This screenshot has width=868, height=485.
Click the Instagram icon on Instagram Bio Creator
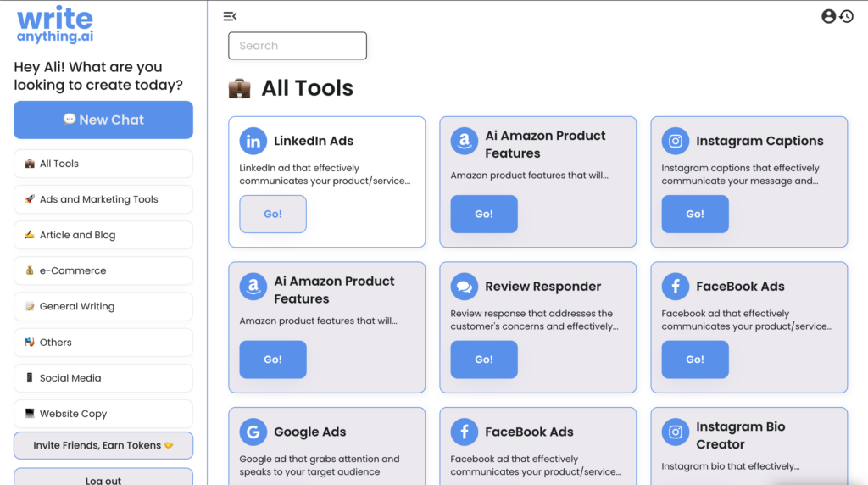[x=675, y=432]
